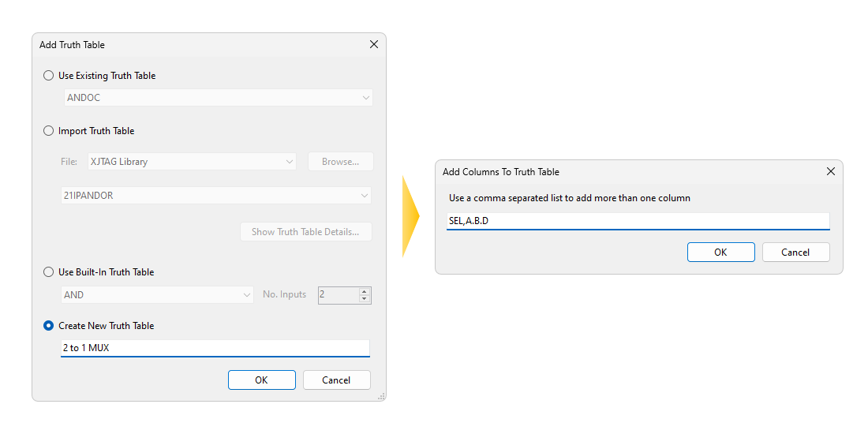This screenshot has height=434, width=868.
Task: Expand the XJTAG Library file dropdown
Action: 191,162
